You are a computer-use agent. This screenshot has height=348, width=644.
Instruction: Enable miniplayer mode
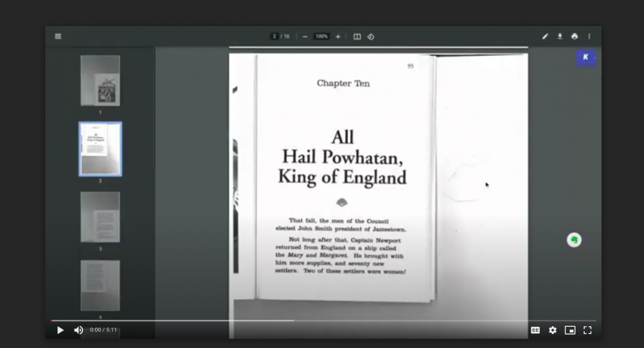click(x=570, y=330)
